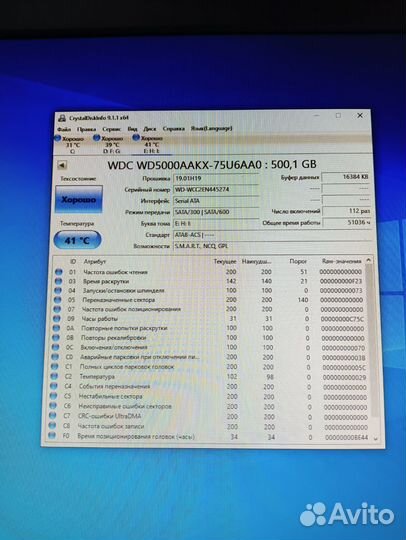Click status icon for C8 Частота ошибок записи
Screen dimensions: 406x540
coord(53,426)
